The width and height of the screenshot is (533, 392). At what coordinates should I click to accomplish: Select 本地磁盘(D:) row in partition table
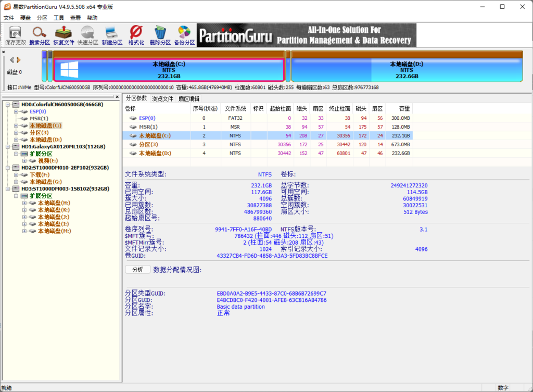[268, 154]
